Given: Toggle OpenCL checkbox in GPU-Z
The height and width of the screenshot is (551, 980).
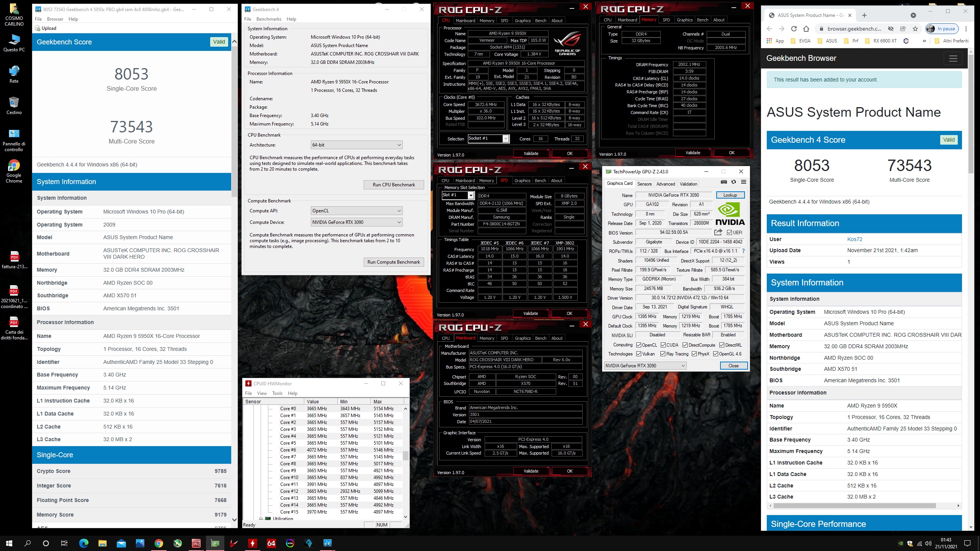Looking at the screenshot, I should 639,345.
